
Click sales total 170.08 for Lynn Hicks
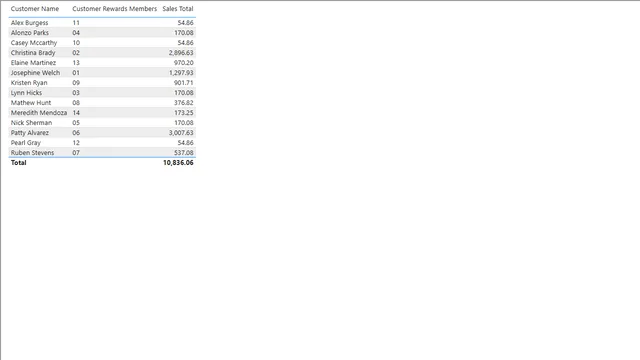click(184, 93)
